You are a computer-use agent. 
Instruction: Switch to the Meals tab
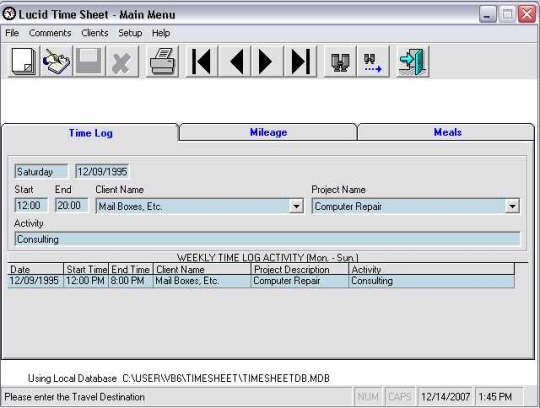pyautogui.click(x=447, y=132)
